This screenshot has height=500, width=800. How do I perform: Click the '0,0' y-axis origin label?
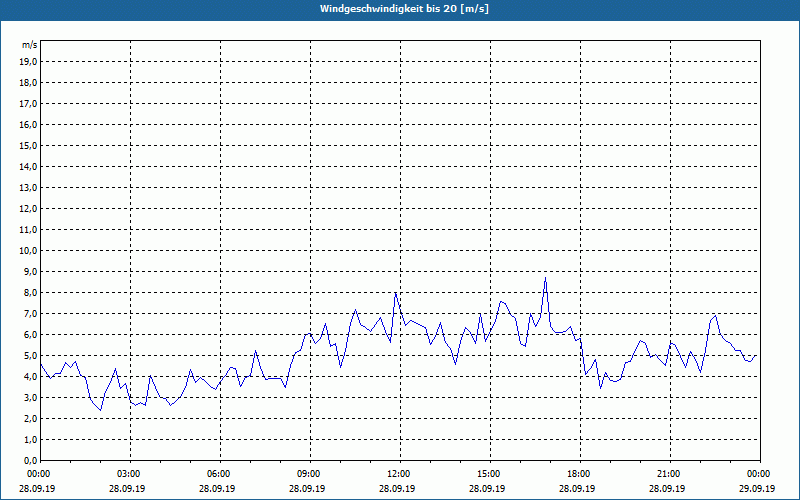coord(30,461)
